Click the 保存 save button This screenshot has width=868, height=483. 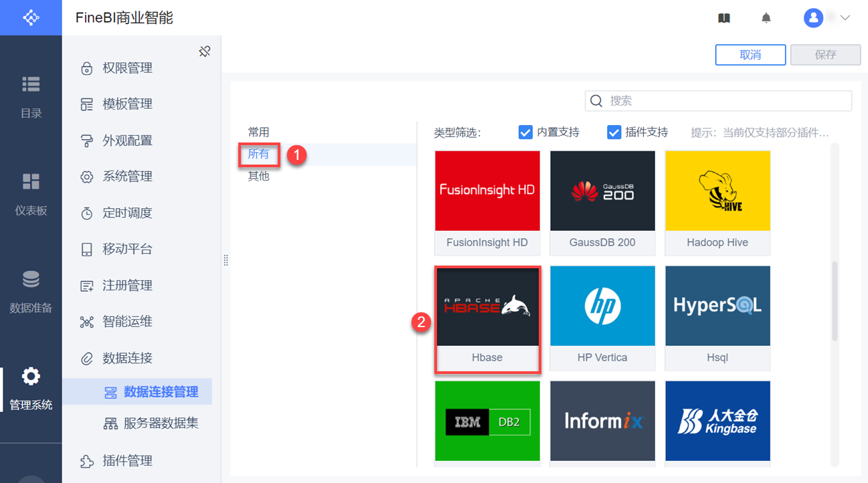[825, 55]
